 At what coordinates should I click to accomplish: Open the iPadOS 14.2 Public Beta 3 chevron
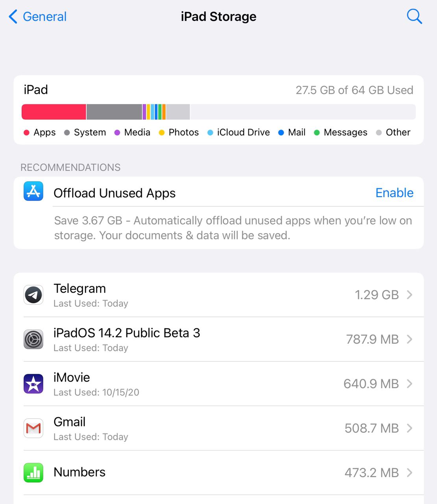(x=409, y=339)
